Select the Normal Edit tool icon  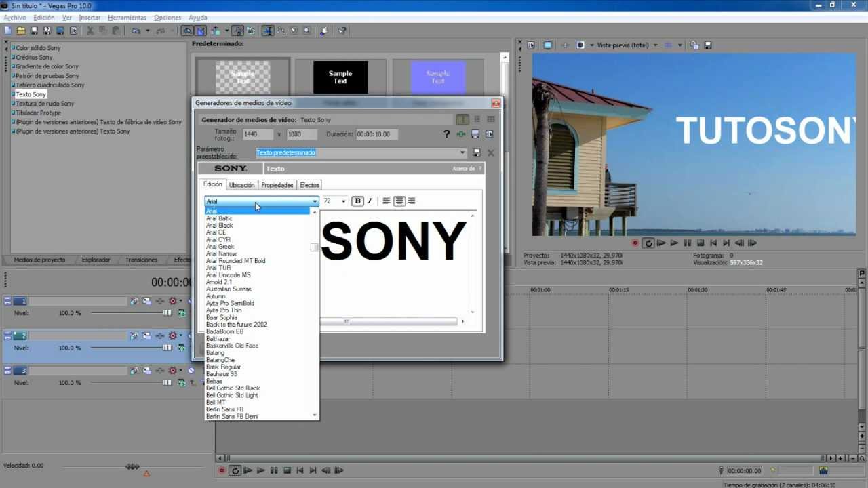point(269,30)
